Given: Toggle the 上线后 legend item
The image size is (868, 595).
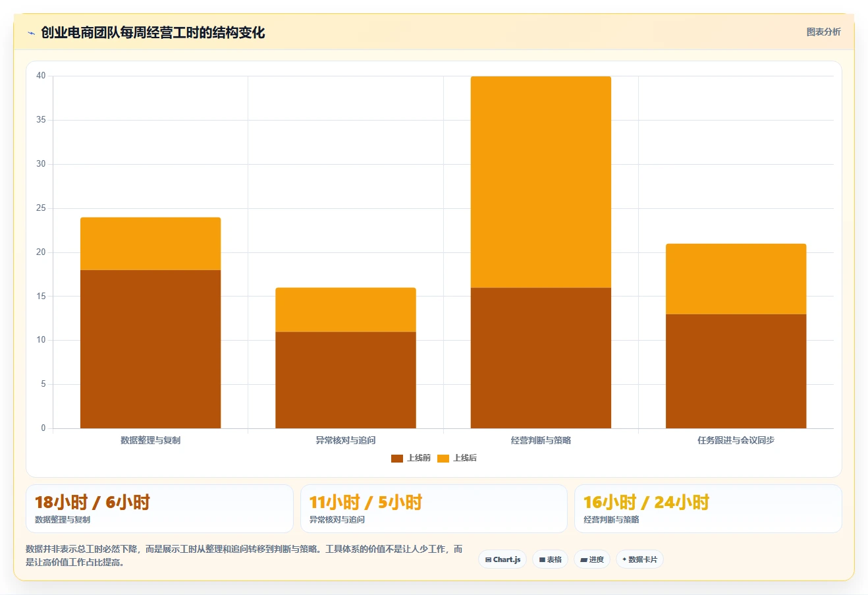Looking at the screenshot, I should pos(457,458).
